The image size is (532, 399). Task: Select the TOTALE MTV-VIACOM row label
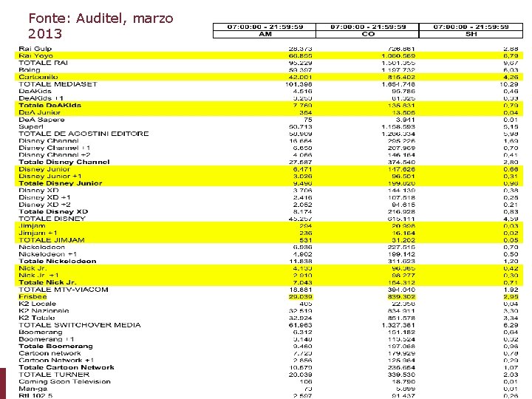click(x=64, y=290)
